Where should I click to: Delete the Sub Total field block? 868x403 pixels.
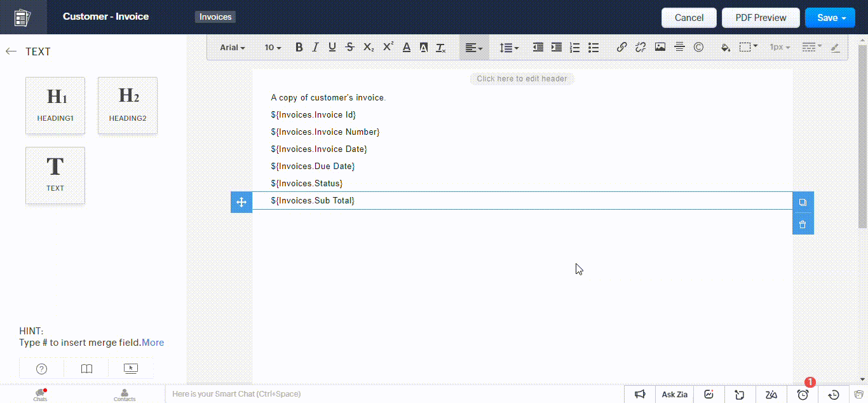coord(803,224)
